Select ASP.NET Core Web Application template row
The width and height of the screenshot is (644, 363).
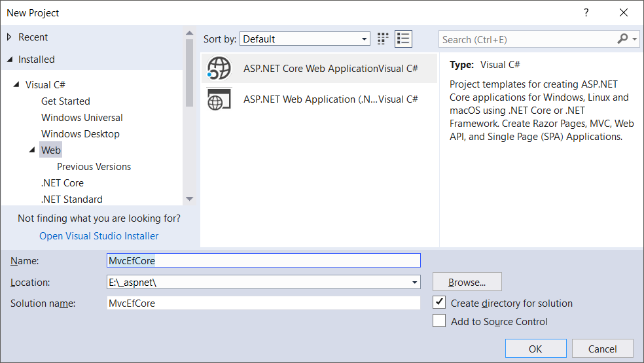pyautogui.click(x=319, y=68)
